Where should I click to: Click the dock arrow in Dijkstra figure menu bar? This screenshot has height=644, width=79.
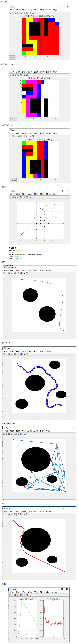[x=69, y=10]
